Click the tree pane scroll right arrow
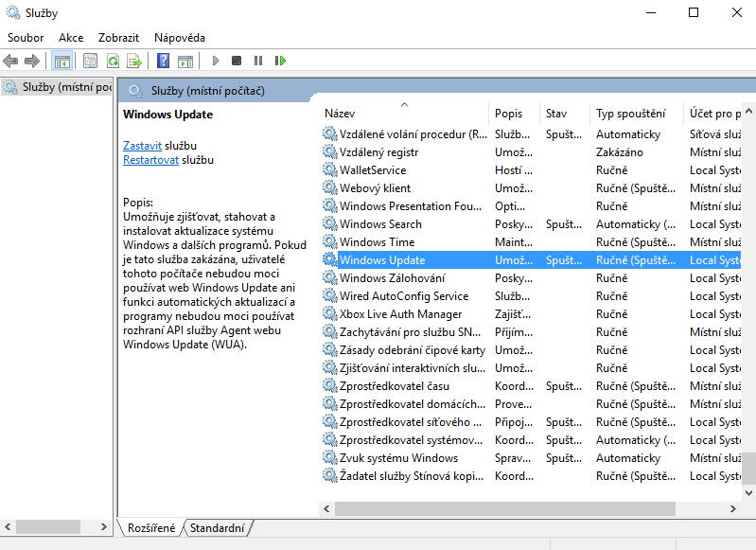Screen dimensions: 756x550 pos(104,527)
